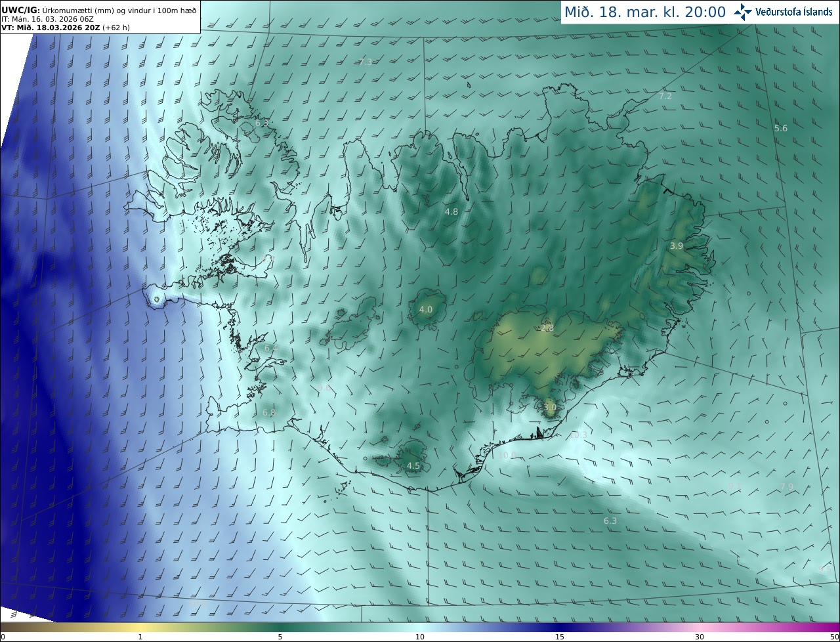Click the 9.6 value label
This screenshot has width=840, height=642.
click(324, 389)
